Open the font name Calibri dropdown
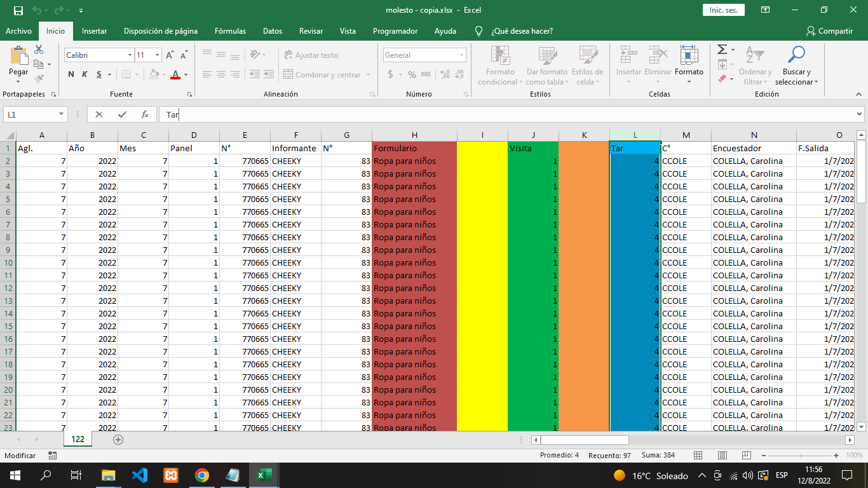The height and width of the screenshot is (488, 868). (x=130, y=55)
